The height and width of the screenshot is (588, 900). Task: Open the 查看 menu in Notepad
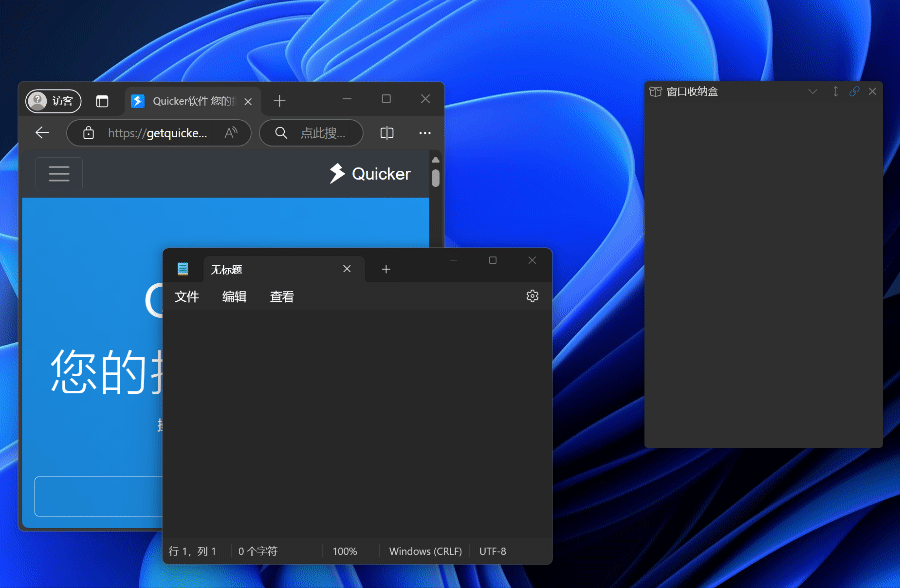tap(282, 297)
